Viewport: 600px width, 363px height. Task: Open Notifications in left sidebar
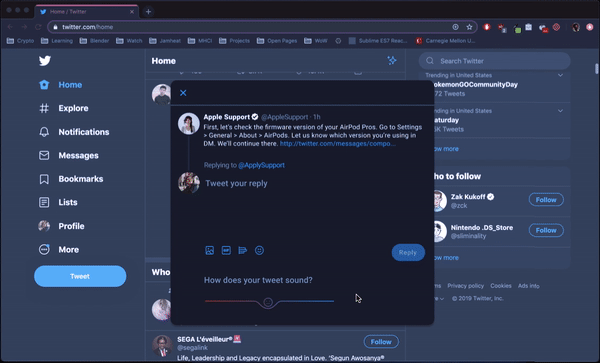pyautogui.click(x=74, y=132)
